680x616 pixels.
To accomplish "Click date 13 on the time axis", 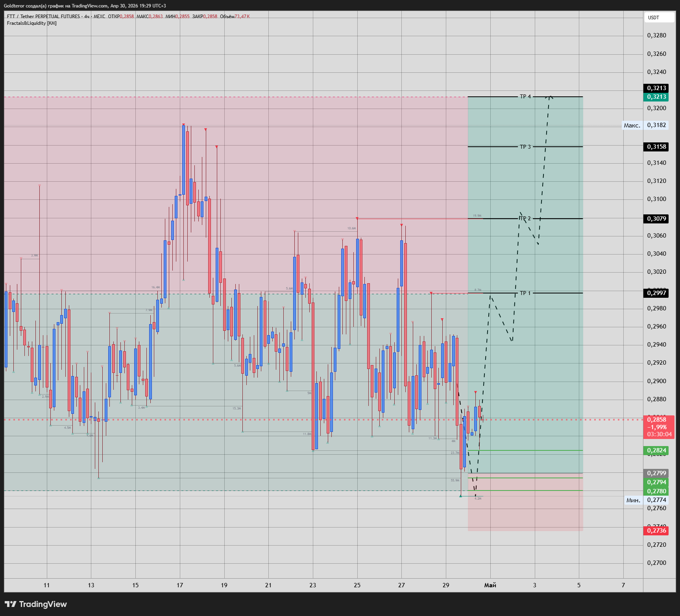I will click(x=91, y=585).
